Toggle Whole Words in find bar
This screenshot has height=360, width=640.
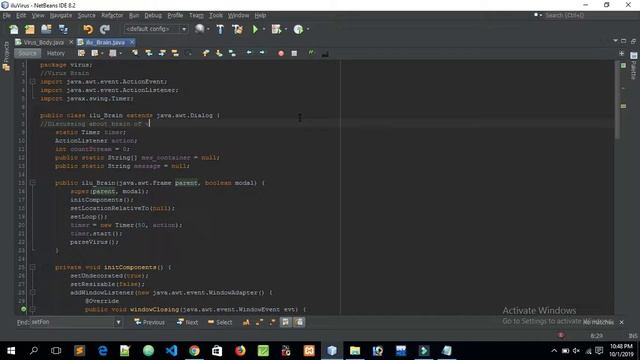coord(259,322)
